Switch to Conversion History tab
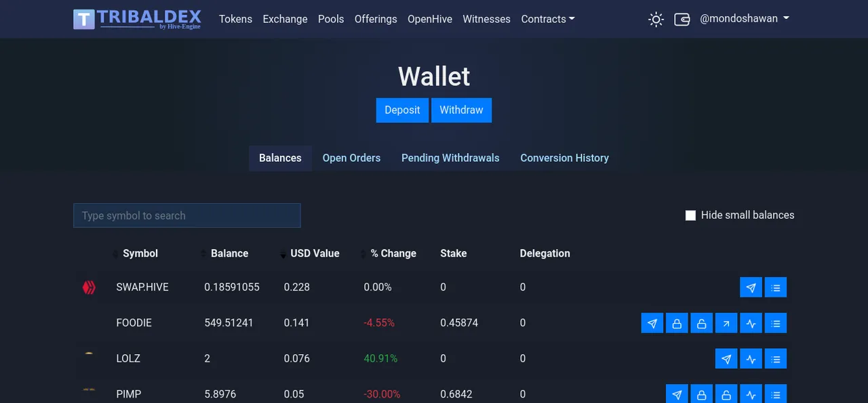Image resolution: width=868 pixels, height=403 pixels. pos(564,158)
